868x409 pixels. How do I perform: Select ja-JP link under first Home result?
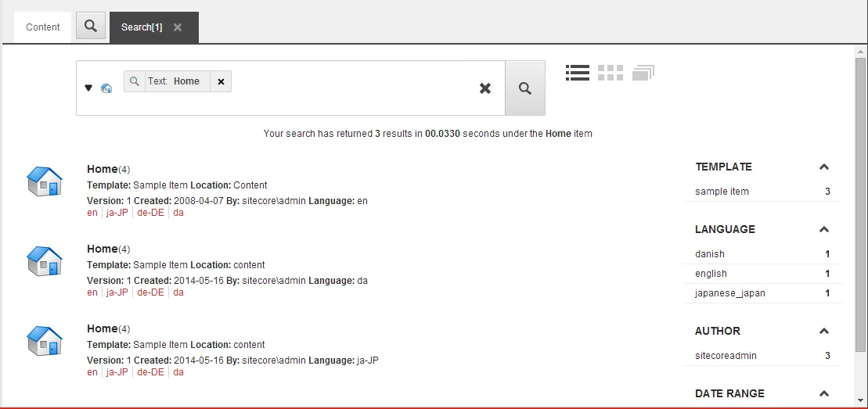coord(117,213)
